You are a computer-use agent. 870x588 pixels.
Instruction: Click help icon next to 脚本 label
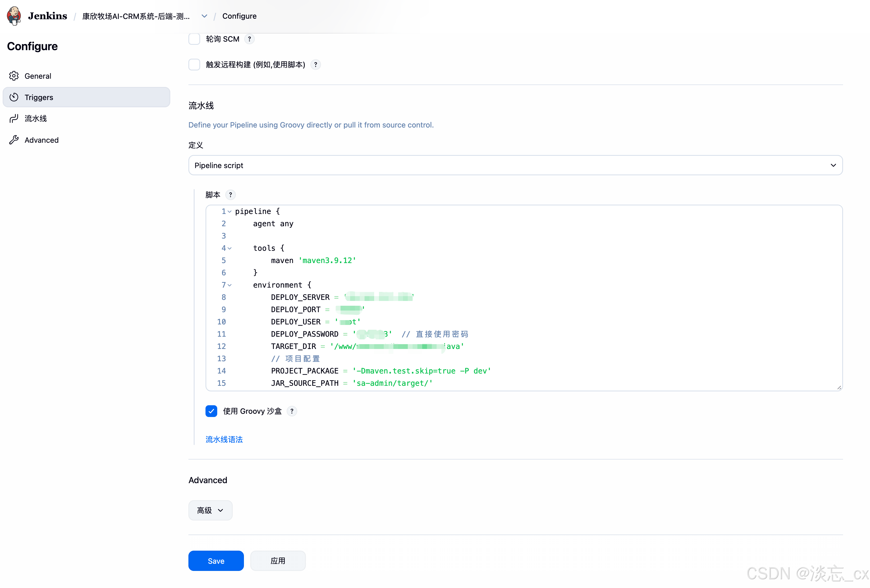click(230, 195)
